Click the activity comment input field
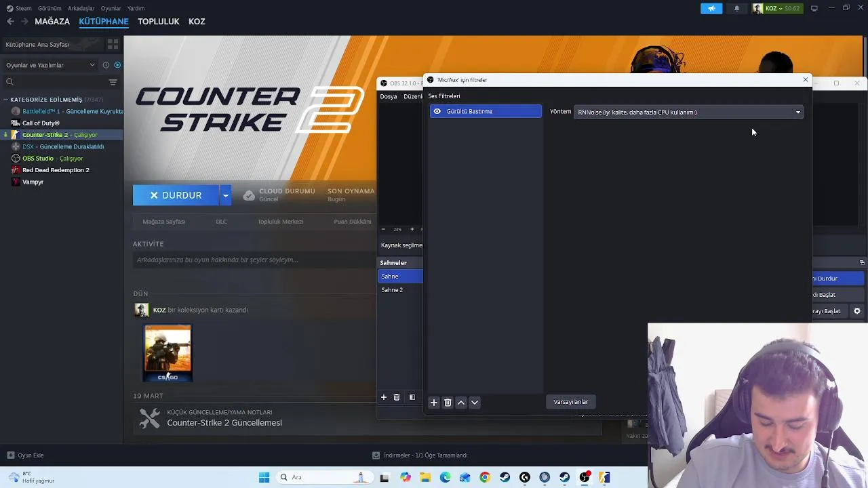The width and height of the screenshot is (868, 488). [253, 260]
